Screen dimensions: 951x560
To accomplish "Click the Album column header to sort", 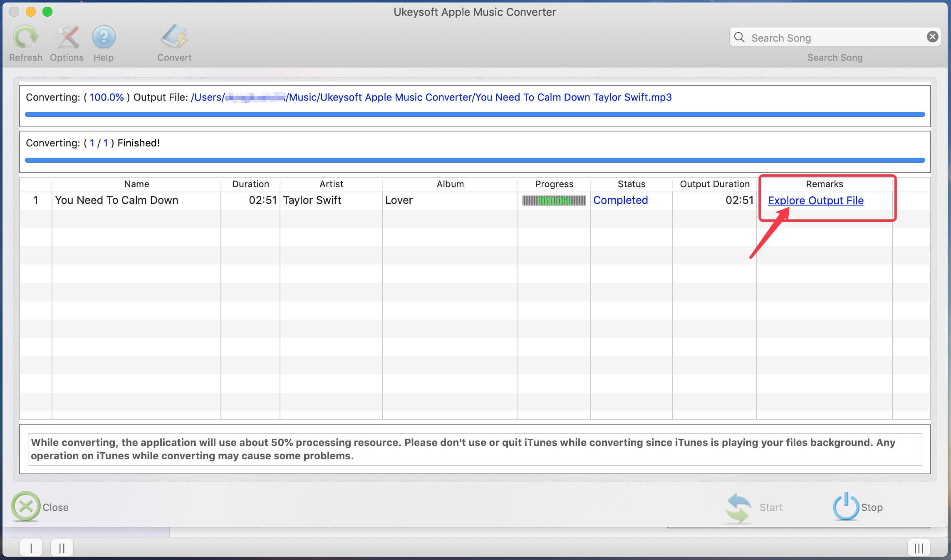I will click(x=450, y=184).
